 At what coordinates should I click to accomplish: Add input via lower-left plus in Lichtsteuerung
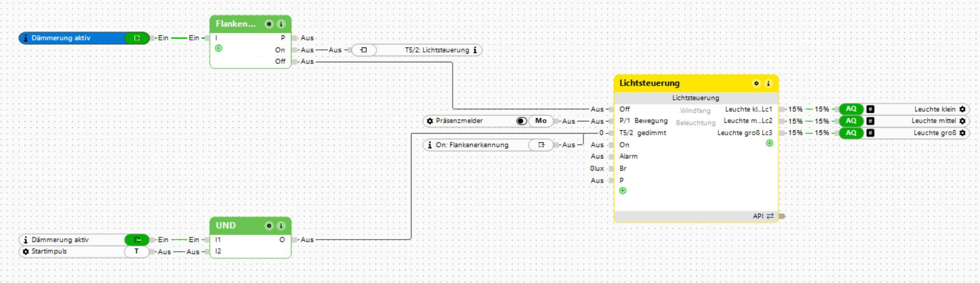click(623, 191)
